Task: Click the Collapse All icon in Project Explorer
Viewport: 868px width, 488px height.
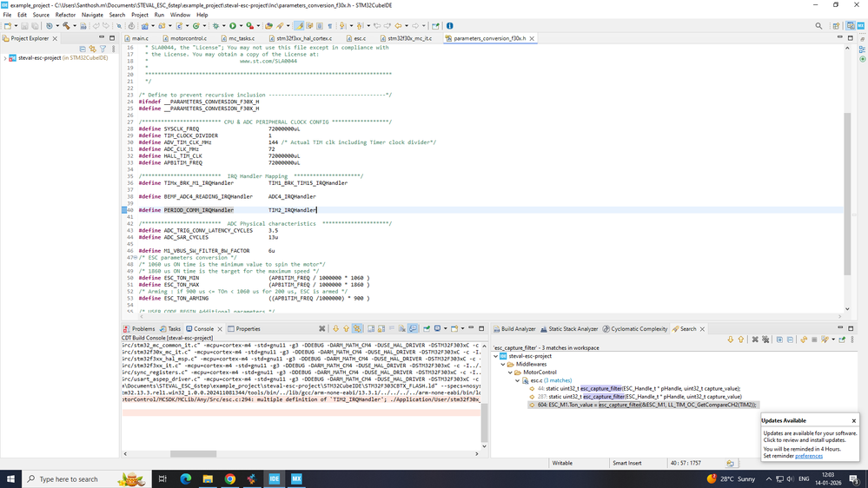Action: click(x=83, y=49)
